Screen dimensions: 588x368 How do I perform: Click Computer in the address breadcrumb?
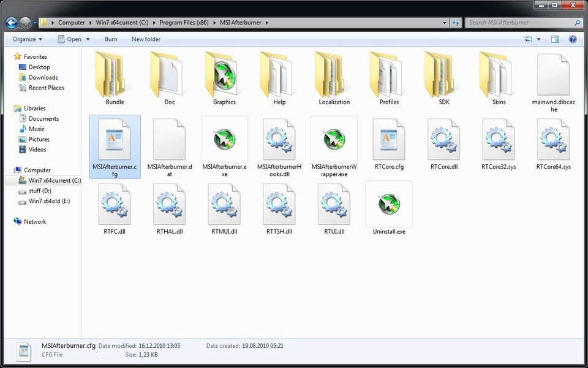(72, 23)
